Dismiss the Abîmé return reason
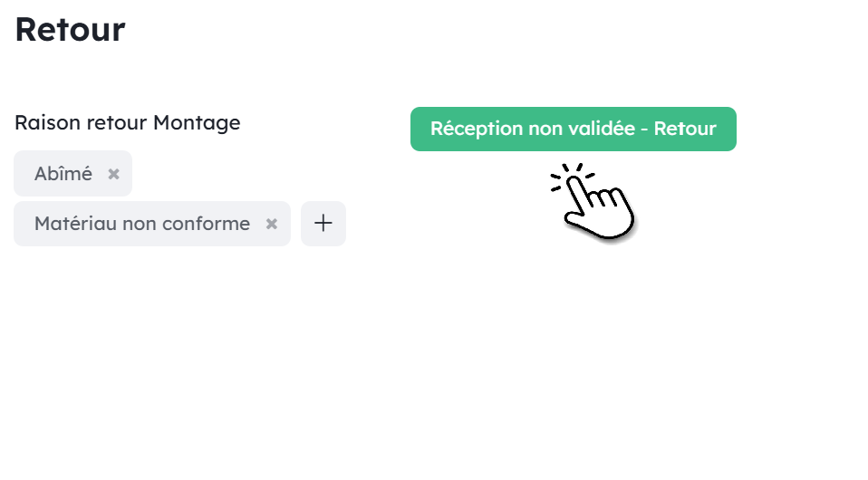This screenshot has width=868, height=480. coord(113,174)
